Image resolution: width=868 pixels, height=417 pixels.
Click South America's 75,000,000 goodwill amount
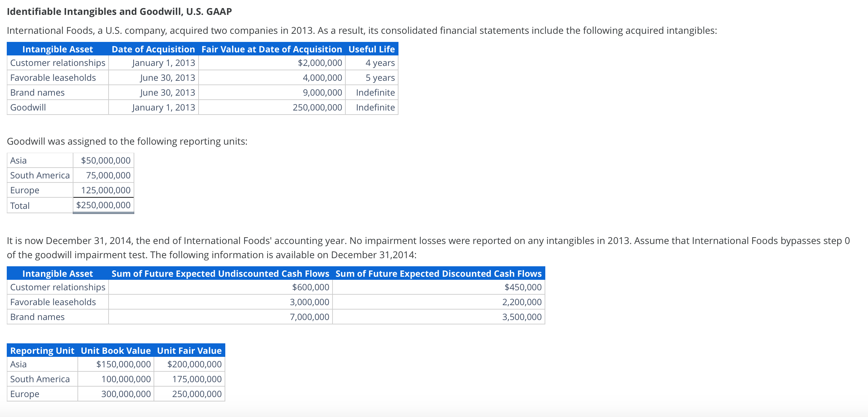(x=108, y=175)
